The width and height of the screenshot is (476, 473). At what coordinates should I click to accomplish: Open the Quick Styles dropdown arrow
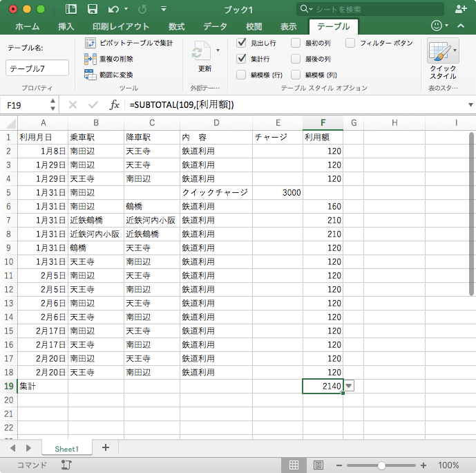(x=455, y=50)
